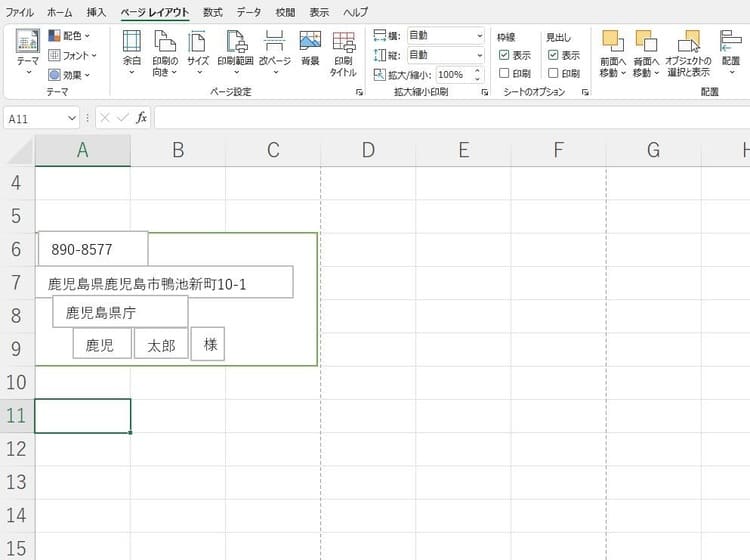
Task: Toggle 見出し 表示 headings view checkbox
Action: click(553, 55)
